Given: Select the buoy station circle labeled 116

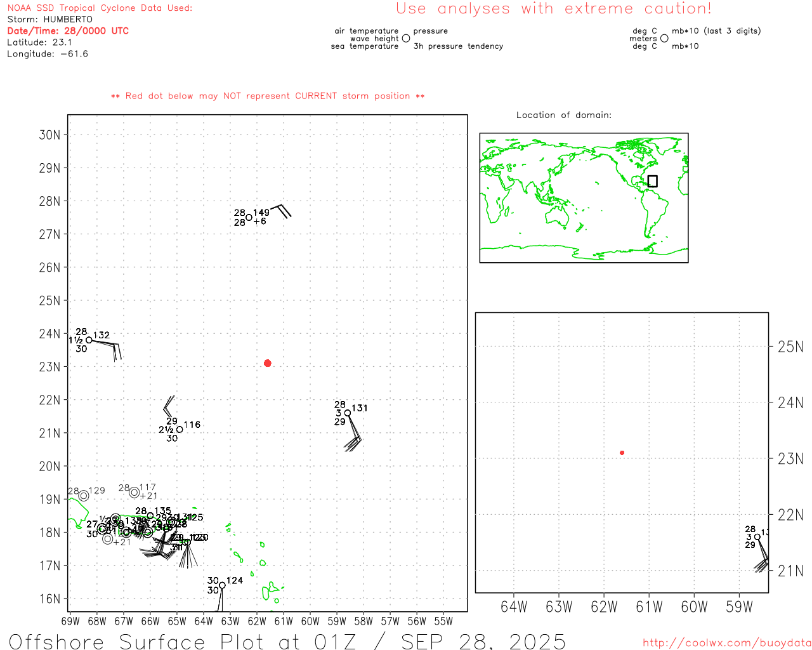Looking at the screenshot, I should coord(180,430).
